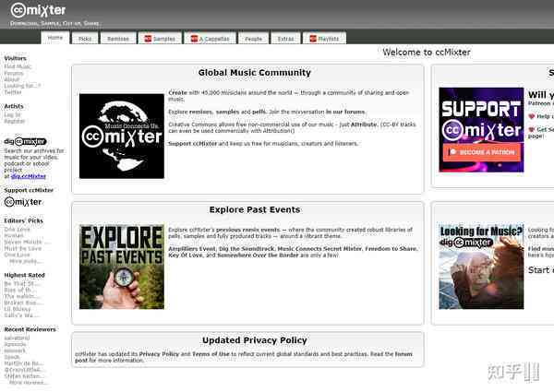This screenshot has width=554, height=392.
Task: Click the Updated Privacy Policy heading
Action: 255,340
